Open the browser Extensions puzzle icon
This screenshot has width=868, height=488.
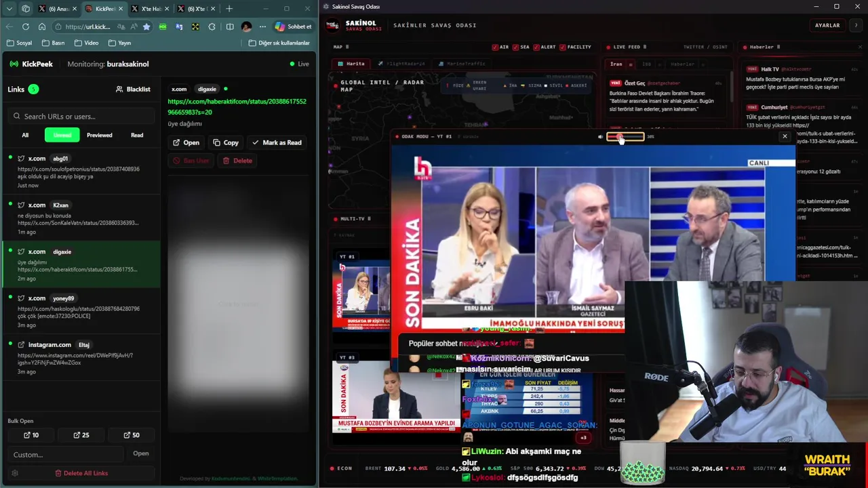212,26
